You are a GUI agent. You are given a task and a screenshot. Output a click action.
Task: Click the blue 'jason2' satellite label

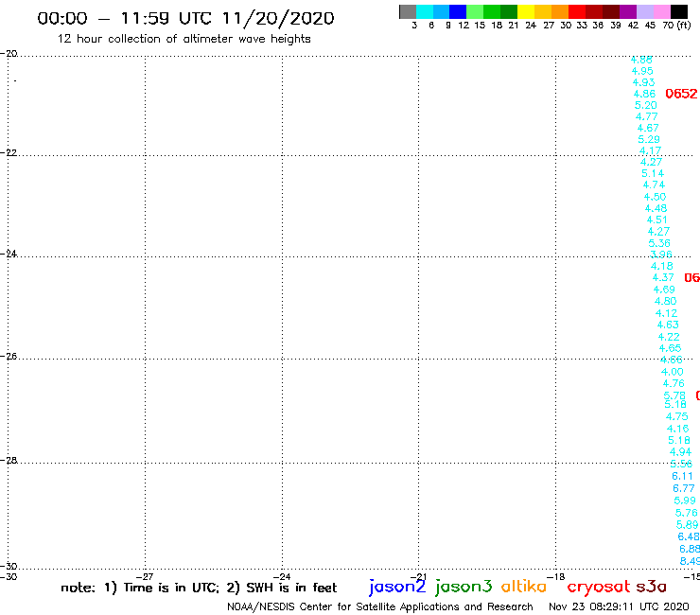pos(397,588)
